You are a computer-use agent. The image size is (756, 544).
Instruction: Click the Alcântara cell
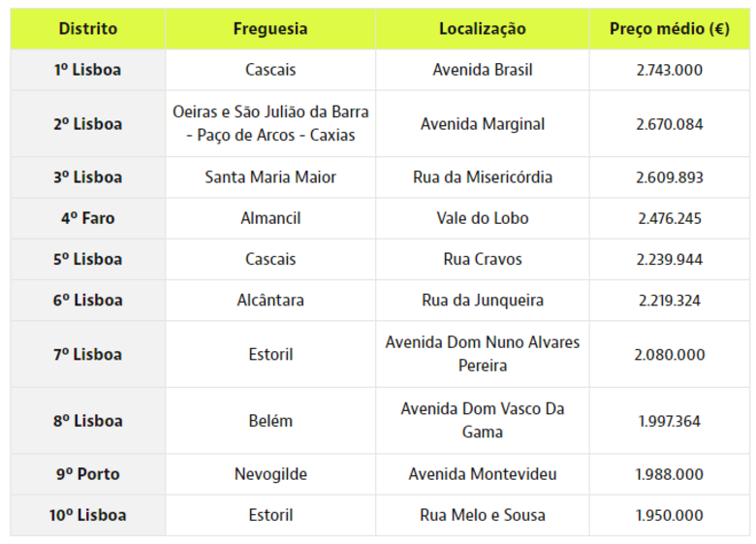(x=270, y=300)
